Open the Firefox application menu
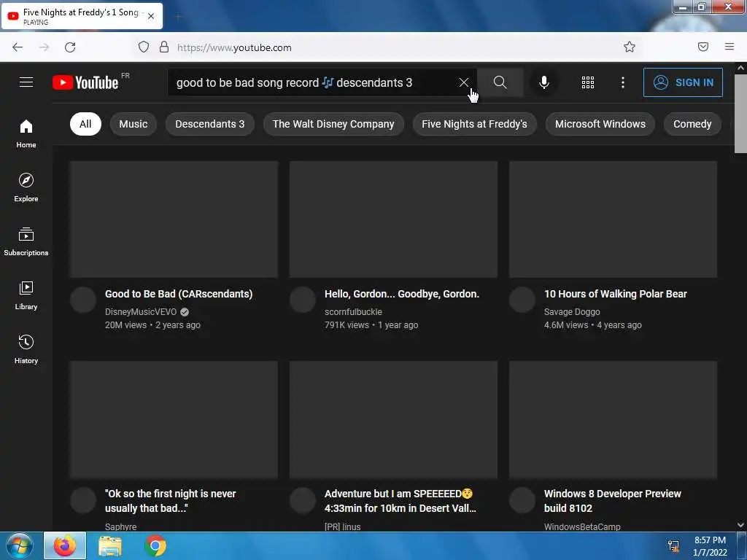This screenshot has width=747, height=560. [x=729, y=47]
